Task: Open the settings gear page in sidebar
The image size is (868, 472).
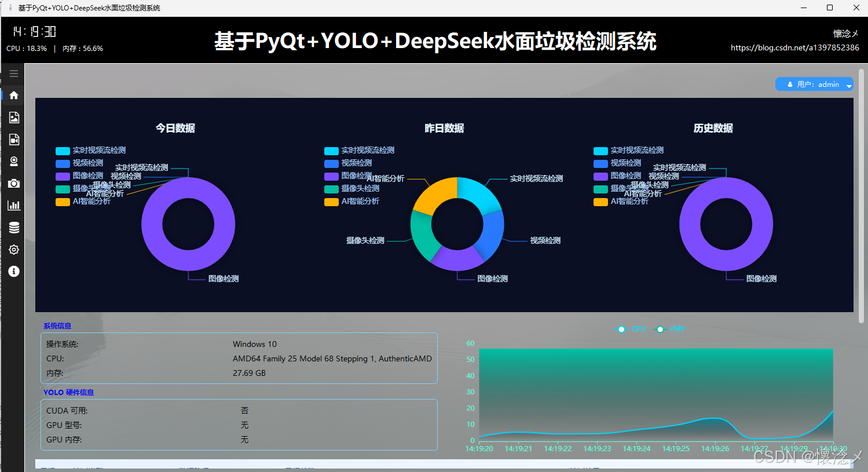Action: 14,250
